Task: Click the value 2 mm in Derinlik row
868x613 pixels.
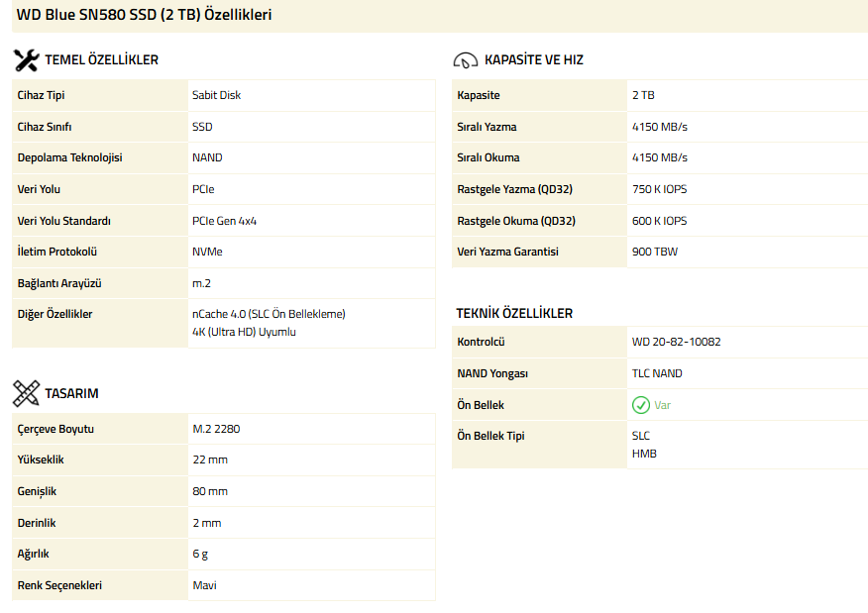Action: click(207, 523)
